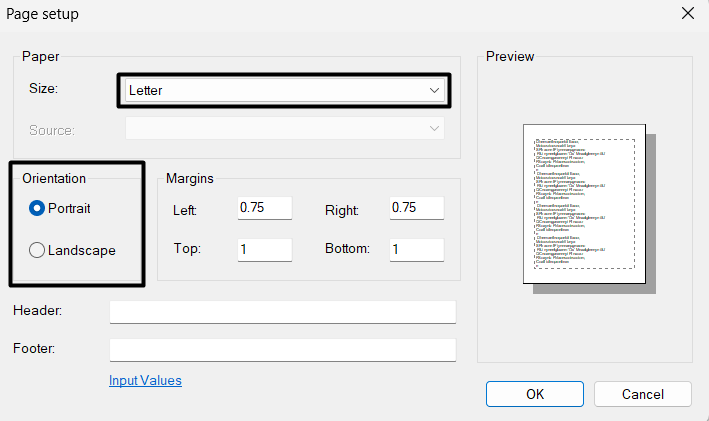Select the Landscape orientation radio button
The height and width of the screenshot is (421, 709).
point(38,250)
